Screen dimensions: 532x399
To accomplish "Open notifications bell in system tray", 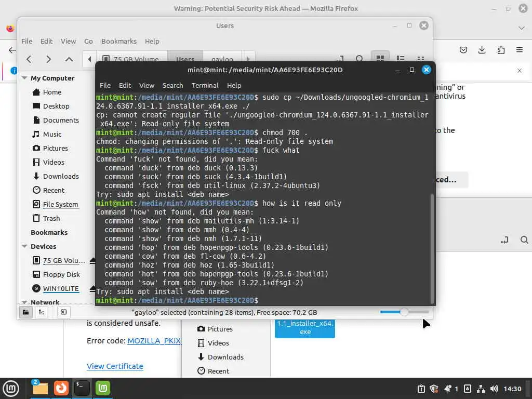I will (448, 389).
